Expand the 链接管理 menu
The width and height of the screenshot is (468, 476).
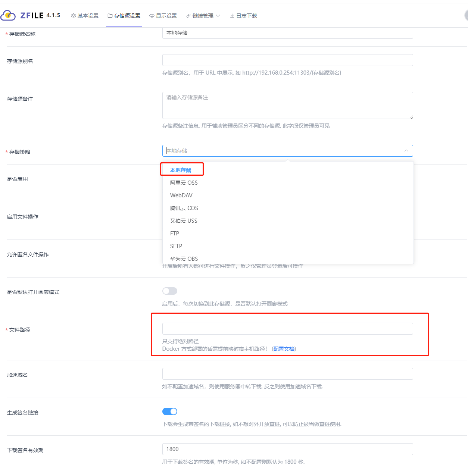pos(203,16)
